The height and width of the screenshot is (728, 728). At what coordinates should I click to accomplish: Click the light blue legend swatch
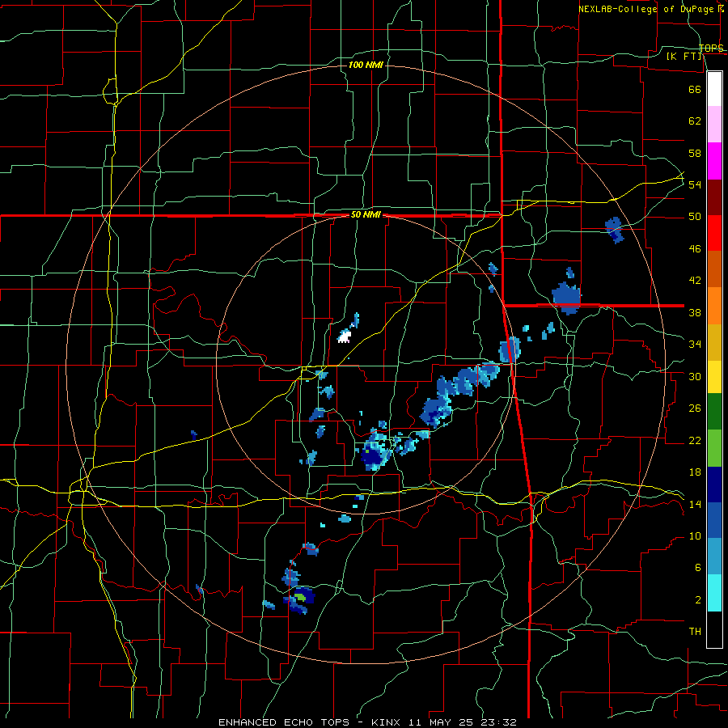[714, 557]
